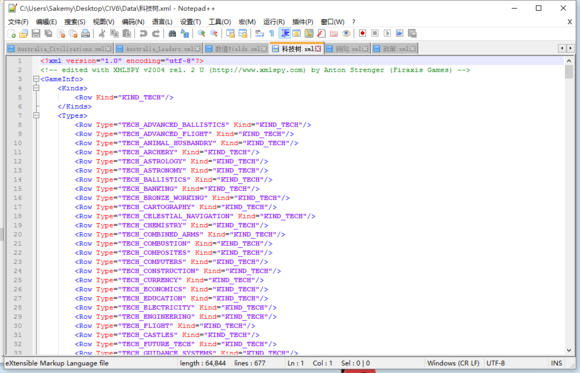Click the menu bar X close-document button
Viewport: 580px width, 373px height.
click(x=570, y=22)
